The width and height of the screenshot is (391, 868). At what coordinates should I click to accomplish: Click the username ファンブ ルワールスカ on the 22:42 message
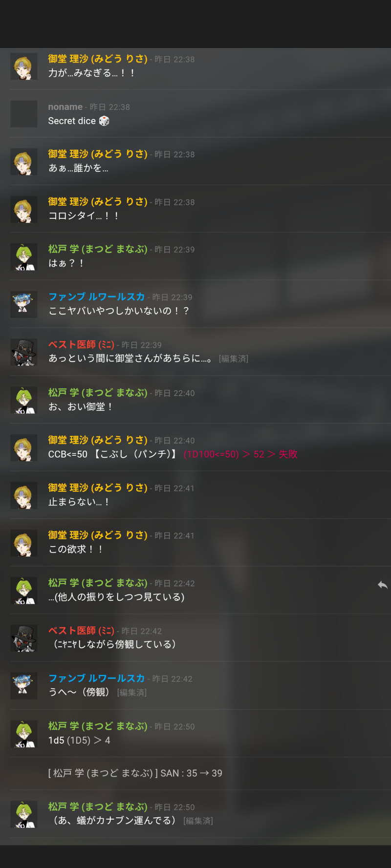96,678
